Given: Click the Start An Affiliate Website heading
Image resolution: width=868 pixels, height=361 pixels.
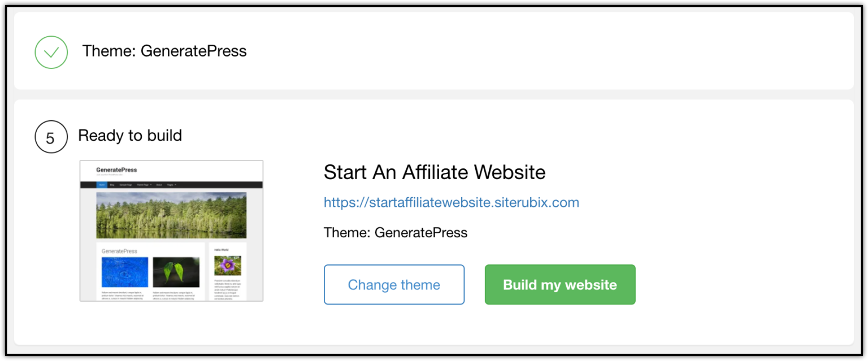Looking at the screenshot, I should 435,172.
